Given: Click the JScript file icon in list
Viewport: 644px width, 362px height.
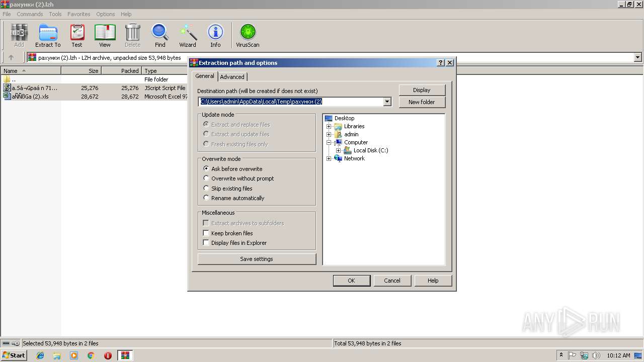Looking at the screenshot, I should (x=7, y=87).
